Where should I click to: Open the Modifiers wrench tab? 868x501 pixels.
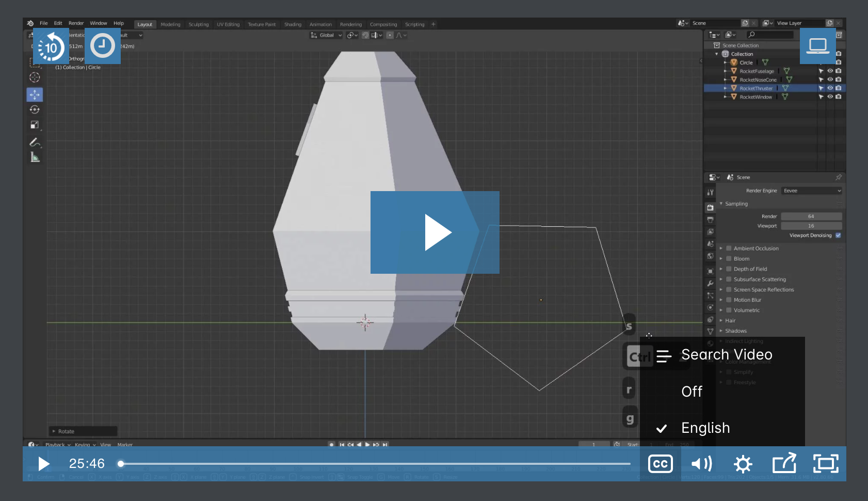[711, 283]
